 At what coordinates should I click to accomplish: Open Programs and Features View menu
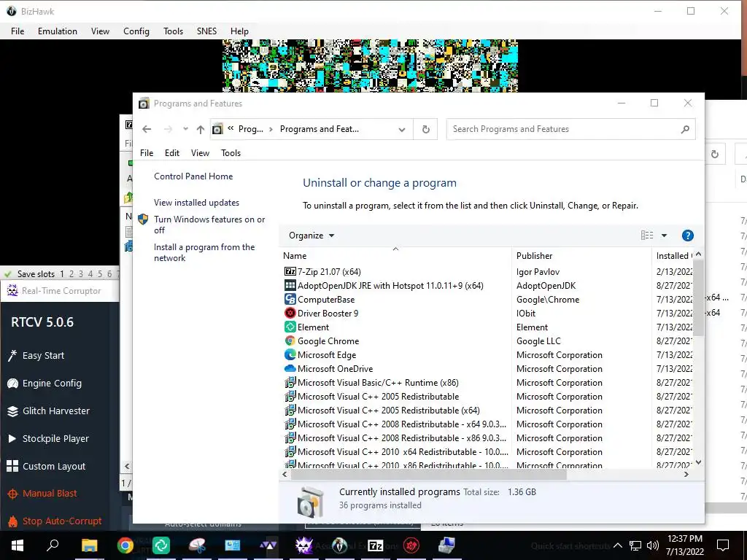tap(200, 153)
